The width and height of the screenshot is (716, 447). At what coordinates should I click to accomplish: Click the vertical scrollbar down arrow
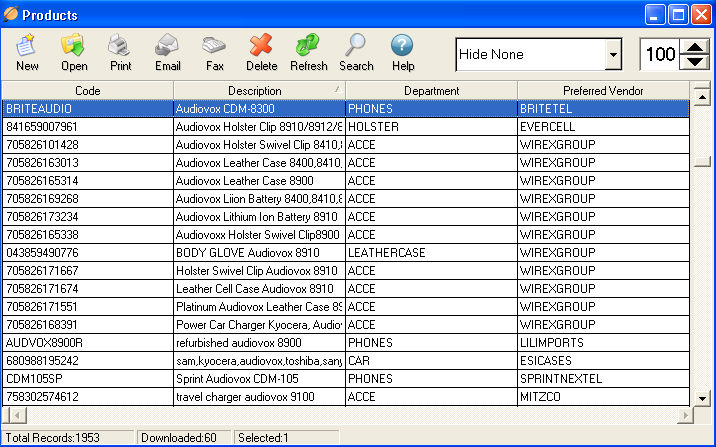point(702,398)
